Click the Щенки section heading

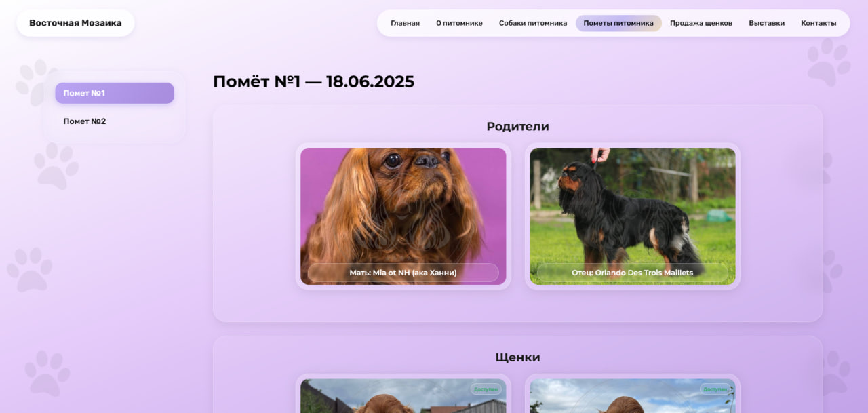(x=517, y=357)
